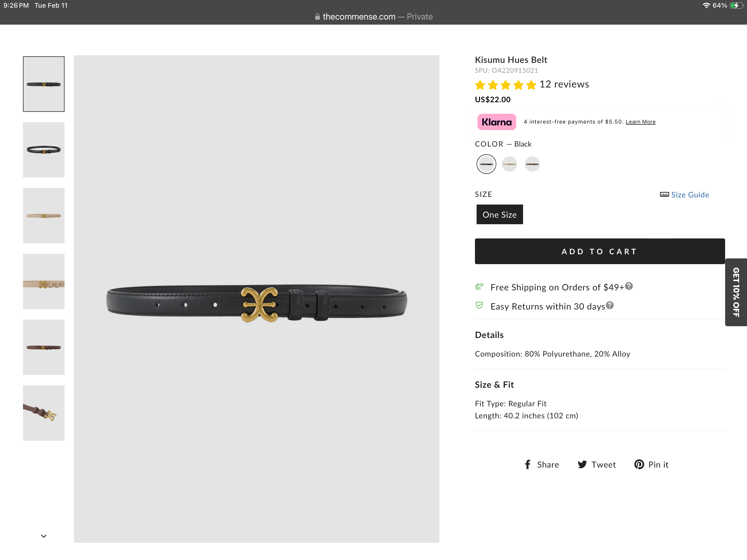Screen dimensions: 747x560
Task: Open the Size Guide link
Action: click(x=690, y=194)
